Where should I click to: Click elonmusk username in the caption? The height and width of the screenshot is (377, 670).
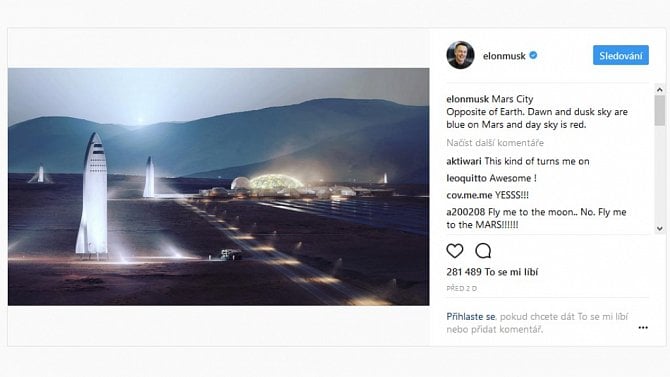pos(467,99)
